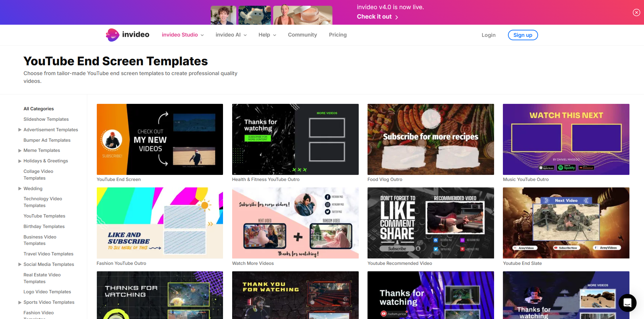
Task: Click the invideo logo icon
Action: point(112,35)
